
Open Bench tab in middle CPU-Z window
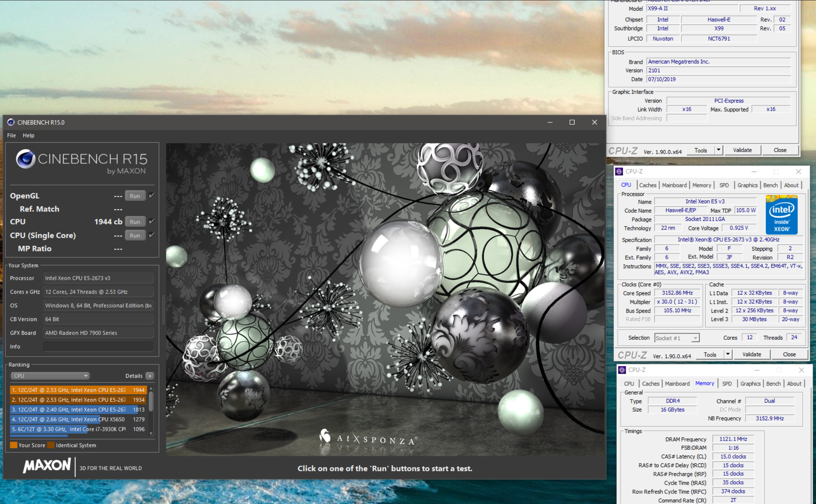pos(770,185)
